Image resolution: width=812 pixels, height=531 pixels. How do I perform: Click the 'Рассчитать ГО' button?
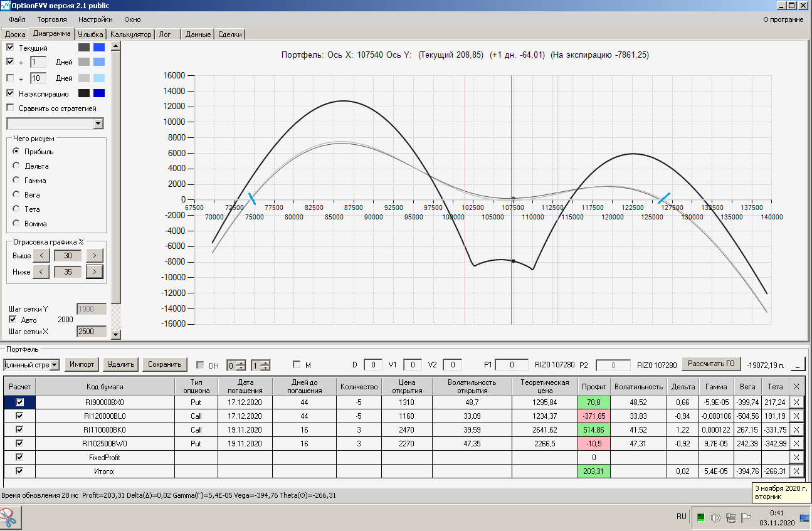711,364
